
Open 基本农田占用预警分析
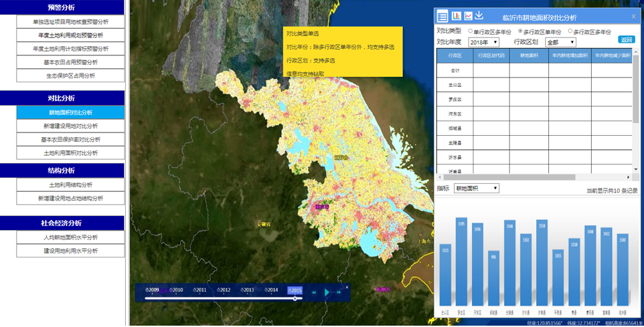coord(71,62)
